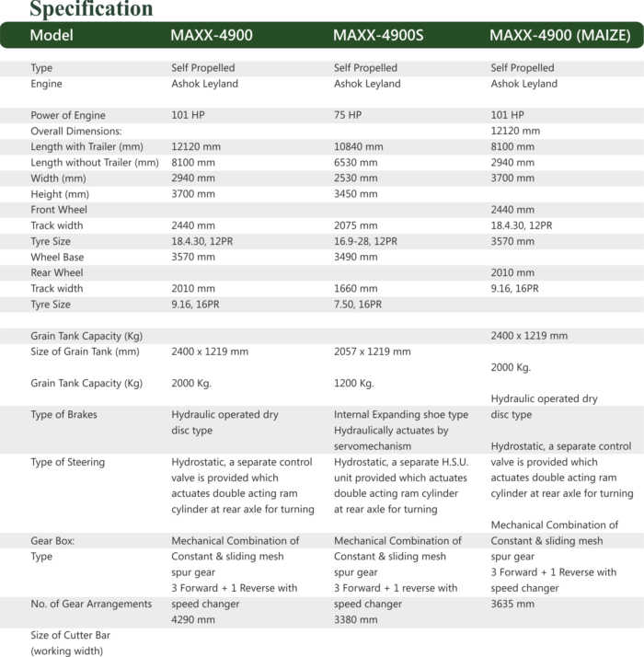Select the "Type of Brakes" label
Viewport: 644px width, 657px height.
click(x=63, y=415)
